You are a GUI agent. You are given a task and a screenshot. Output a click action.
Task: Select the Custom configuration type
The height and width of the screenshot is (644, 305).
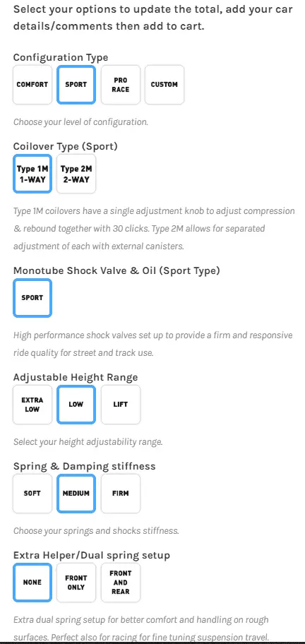[x=165, y=85]
